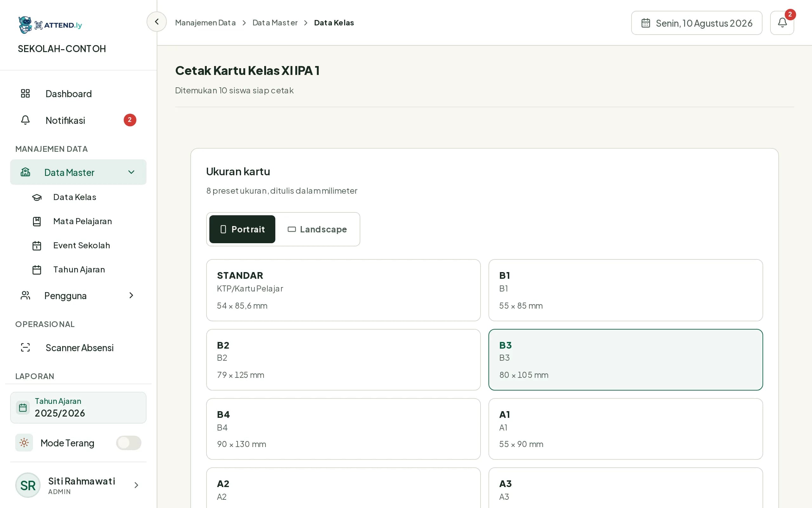Screen dimensions: 812x508
Task: Go to Data Master breadcrumb
Action: pyautogui.click(x=275, y=23)
